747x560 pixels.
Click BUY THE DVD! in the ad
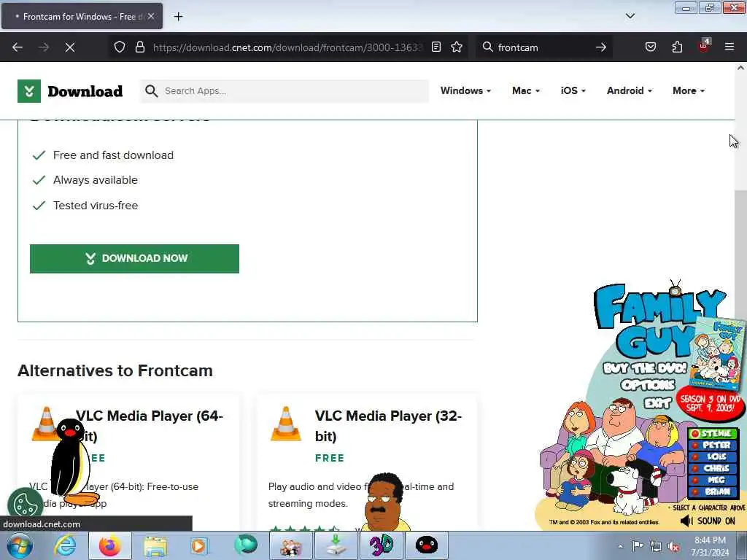(645, 368)
